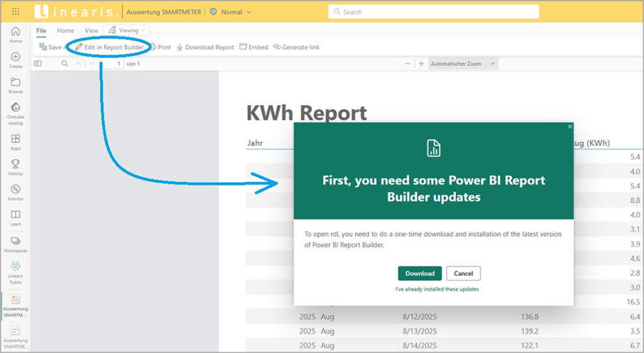Screen dimensions: 644x353
Task: Open the app launcher grid icon
Action: tap(16, 12)
